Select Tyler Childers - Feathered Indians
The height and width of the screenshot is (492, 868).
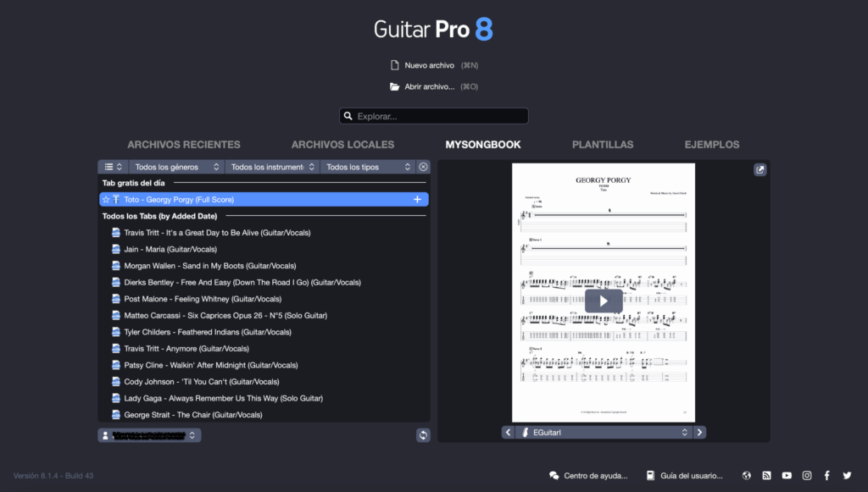[264, 332]
